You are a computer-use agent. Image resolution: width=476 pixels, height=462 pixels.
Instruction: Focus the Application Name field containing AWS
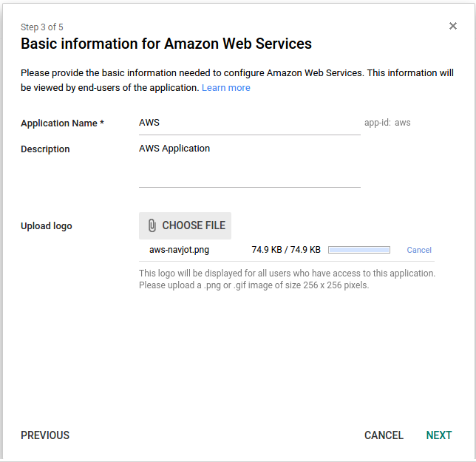250,123
